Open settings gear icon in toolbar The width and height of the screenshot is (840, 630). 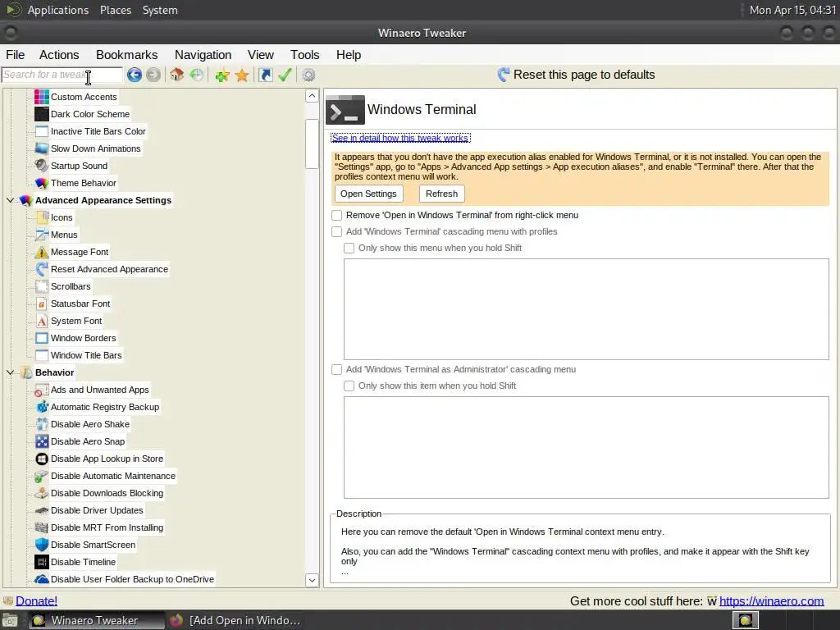308,75
